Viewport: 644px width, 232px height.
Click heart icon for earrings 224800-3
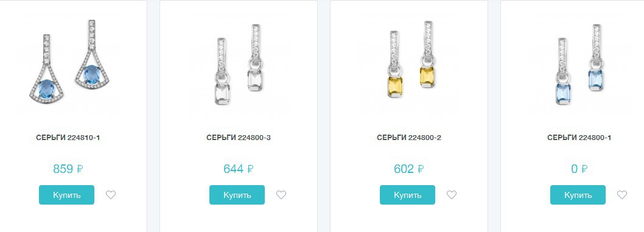tap(281, 195)
